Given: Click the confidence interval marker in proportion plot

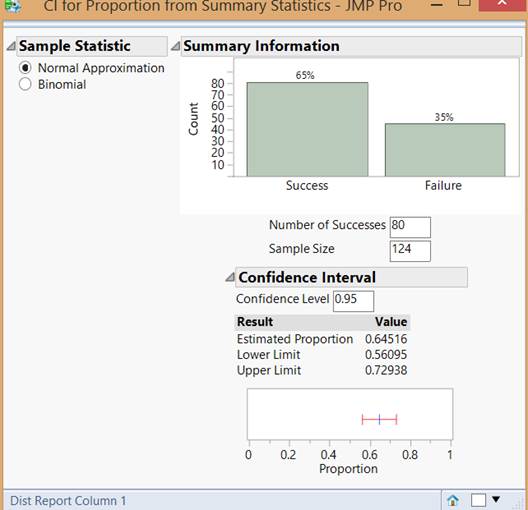Looking at the screenshot, I should pyautogui.click(x=380, y=419).
